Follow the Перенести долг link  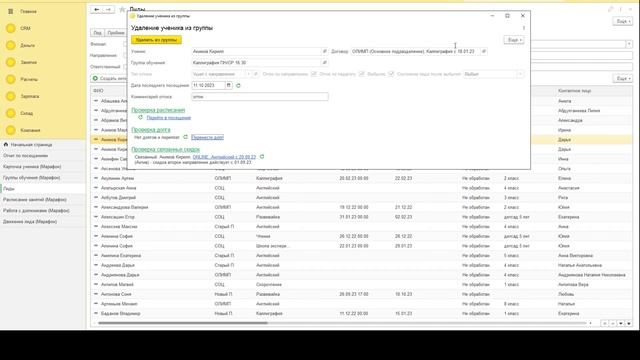[x=207, y=137]
